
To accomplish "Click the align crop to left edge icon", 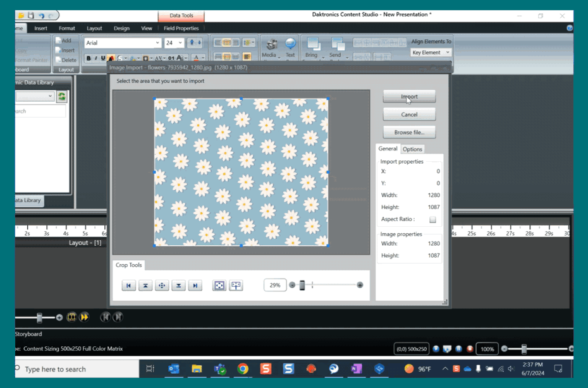I will point(128,286).
